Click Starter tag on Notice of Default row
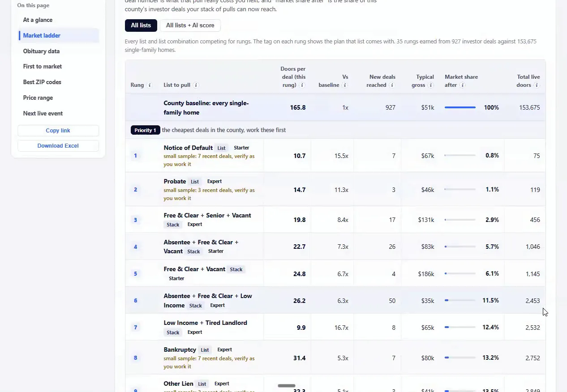 [x=241, y=148]
